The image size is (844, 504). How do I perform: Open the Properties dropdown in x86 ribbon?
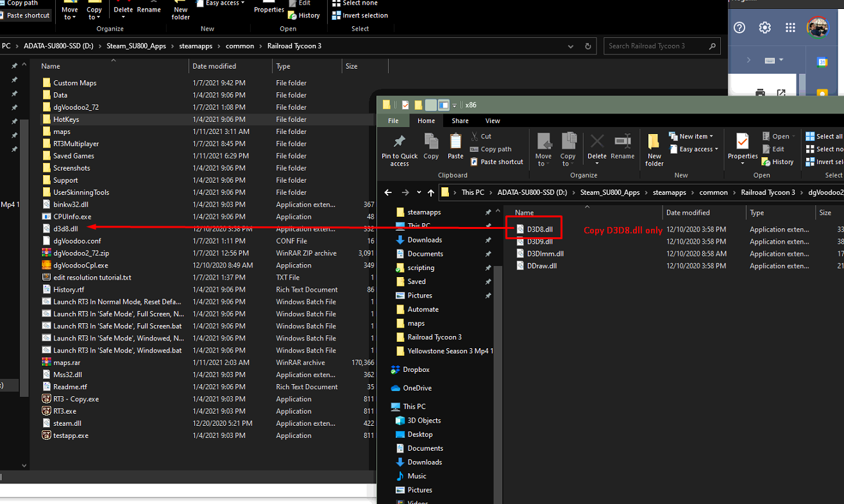coord(743,164)
